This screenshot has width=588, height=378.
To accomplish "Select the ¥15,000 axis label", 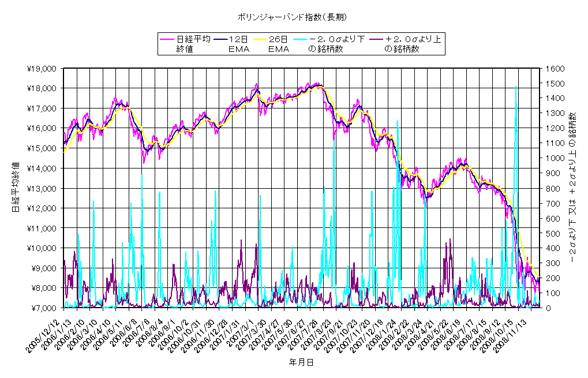I will click(42, 148).
